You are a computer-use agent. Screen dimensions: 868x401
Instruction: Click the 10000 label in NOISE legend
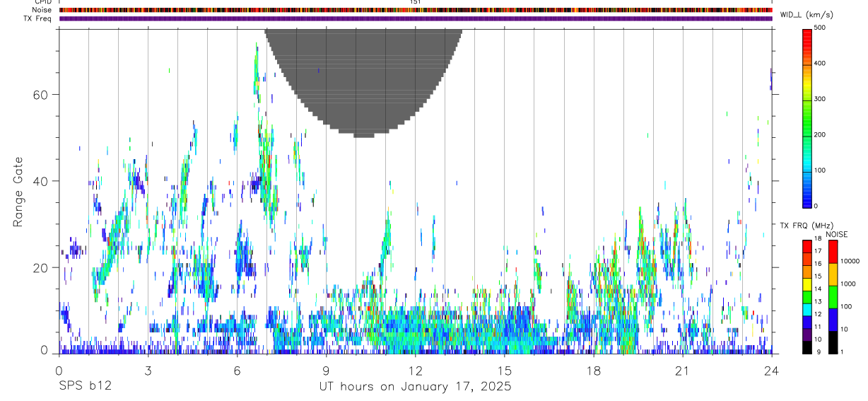850,261
